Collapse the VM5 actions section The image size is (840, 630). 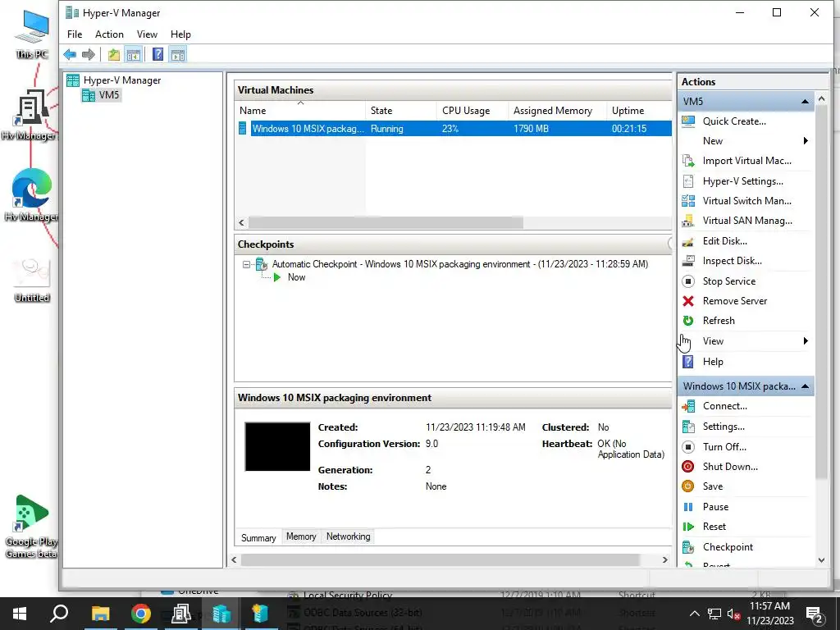[x=805, y=101]
